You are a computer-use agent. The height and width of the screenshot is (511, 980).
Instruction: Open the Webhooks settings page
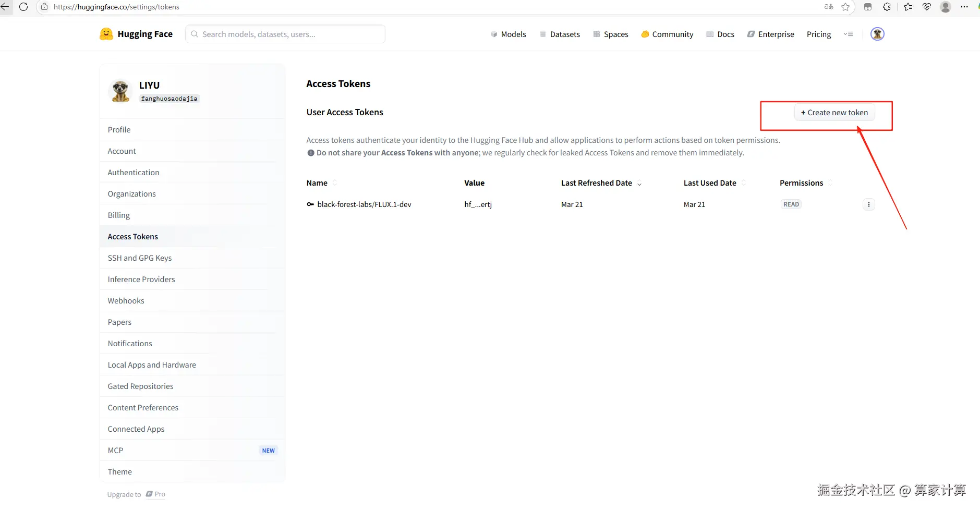click(x=192, y=301)
